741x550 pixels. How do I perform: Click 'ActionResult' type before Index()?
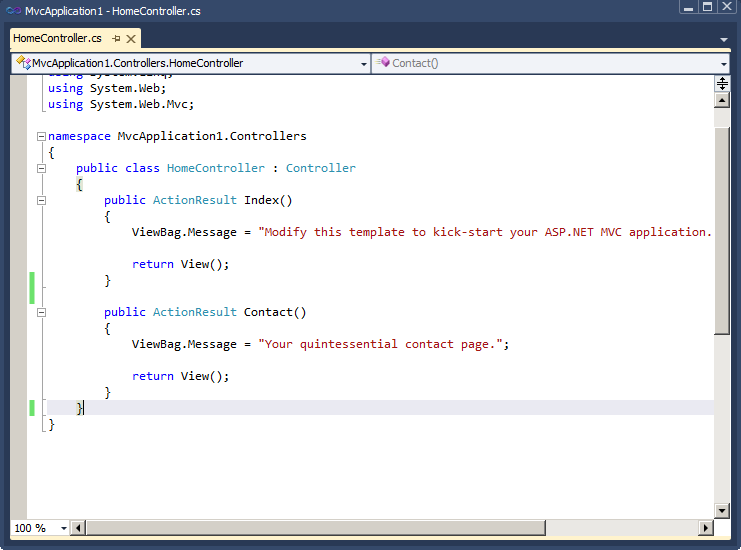pos(194,200)
